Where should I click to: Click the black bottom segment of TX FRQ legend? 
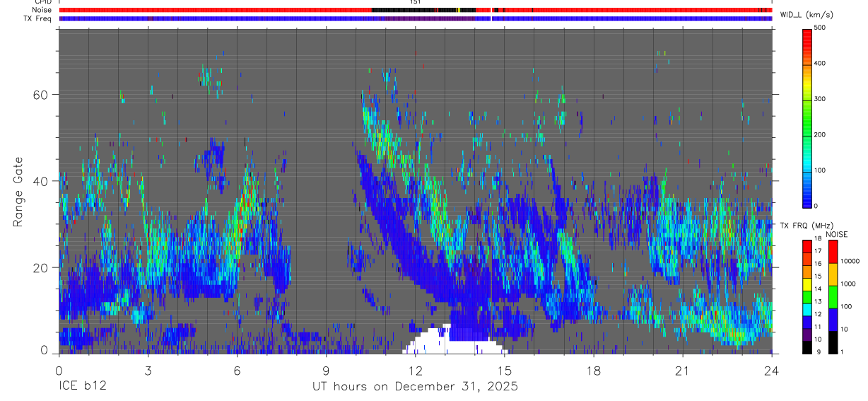point(807,346)
